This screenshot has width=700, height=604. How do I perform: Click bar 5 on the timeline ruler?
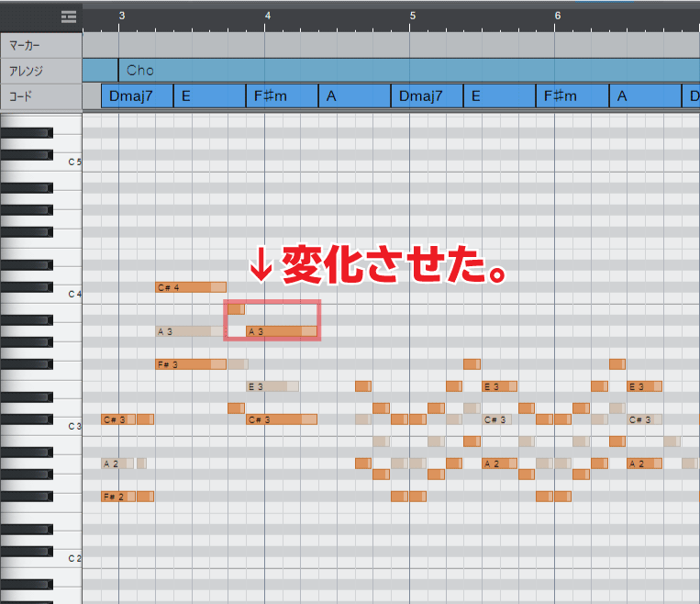413,17
